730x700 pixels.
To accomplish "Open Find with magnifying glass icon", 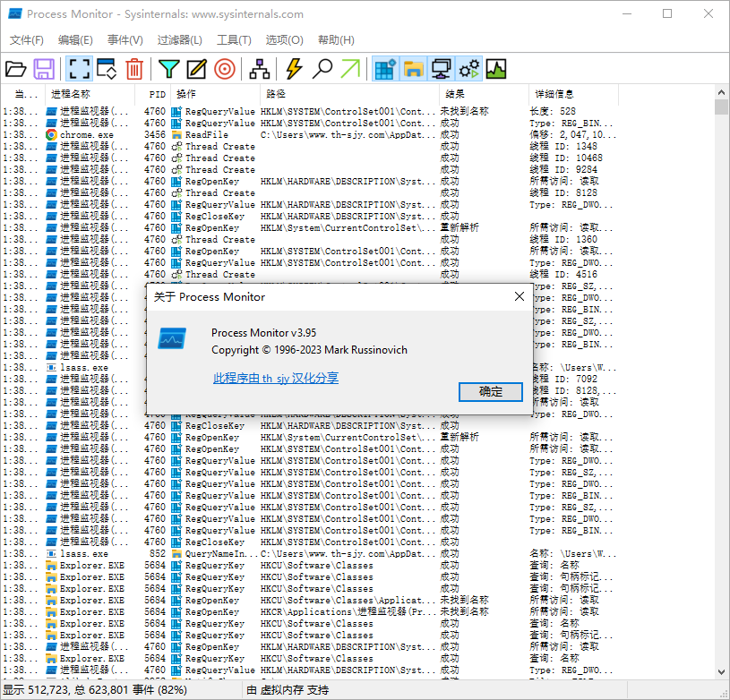I will [x=322, y=69].
